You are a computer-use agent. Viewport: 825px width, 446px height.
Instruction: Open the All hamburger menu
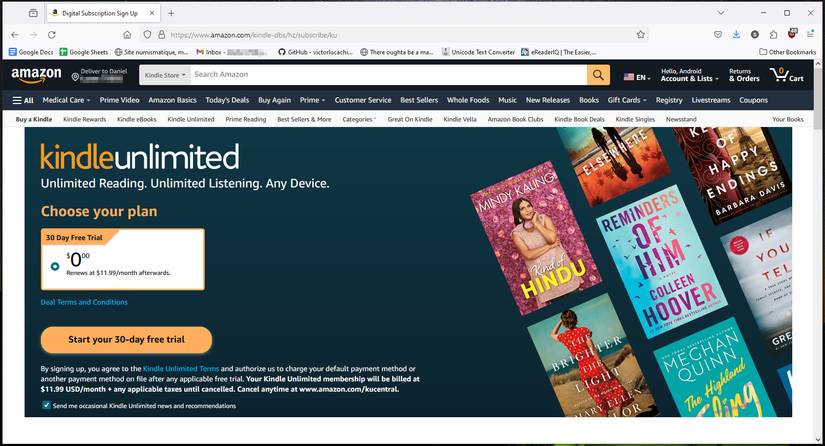pos(23,100)
